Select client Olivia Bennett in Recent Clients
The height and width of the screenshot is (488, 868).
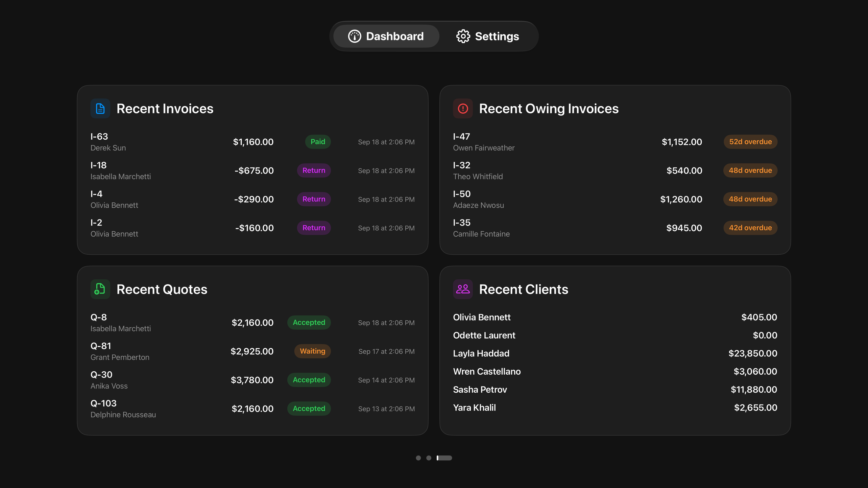(x=615, y=317)
